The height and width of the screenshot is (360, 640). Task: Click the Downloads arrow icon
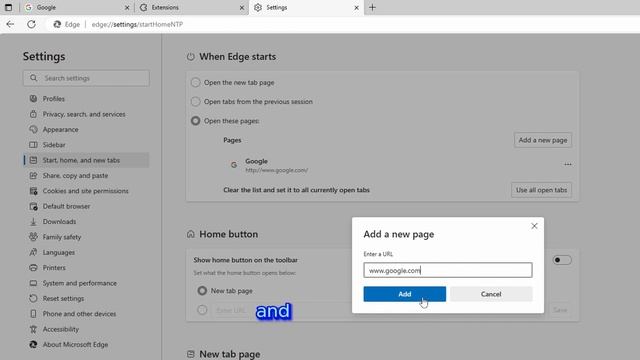[33, 222]
